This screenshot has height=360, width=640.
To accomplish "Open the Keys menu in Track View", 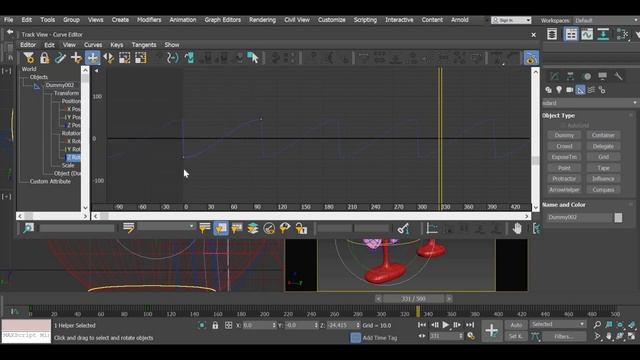I will coord(117,44).
